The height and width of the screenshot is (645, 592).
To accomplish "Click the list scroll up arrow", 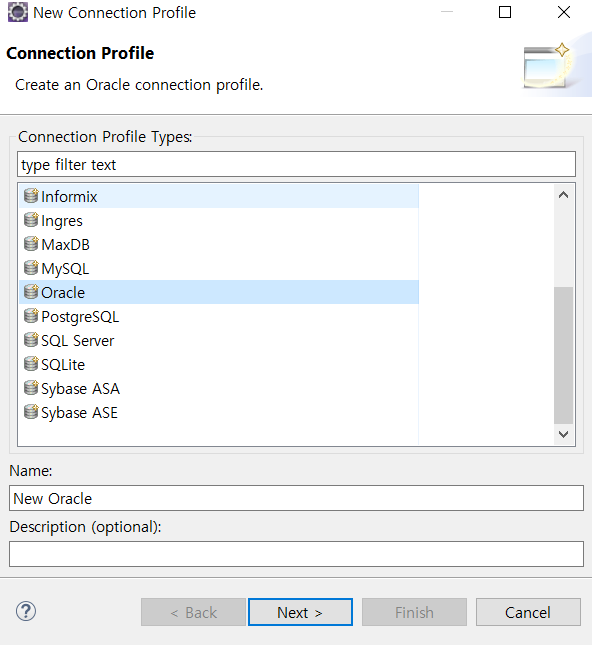I will [564, 195].
